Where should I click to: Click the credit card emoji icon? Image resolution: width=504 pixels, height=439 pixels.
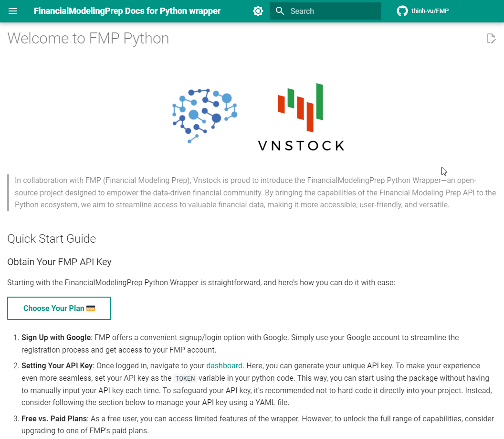(91, 308)
